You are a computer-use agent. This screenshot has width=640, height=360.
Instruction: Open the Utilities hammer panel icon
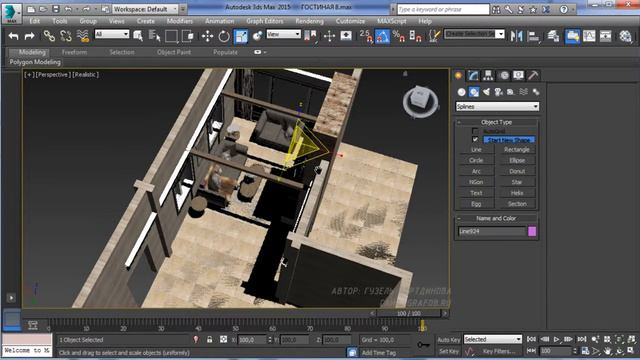click(x=533, y=75)
